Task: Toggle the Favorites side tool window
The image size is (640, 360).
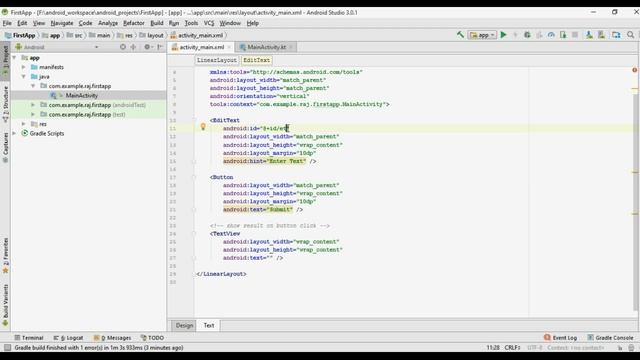Action: 5,256
